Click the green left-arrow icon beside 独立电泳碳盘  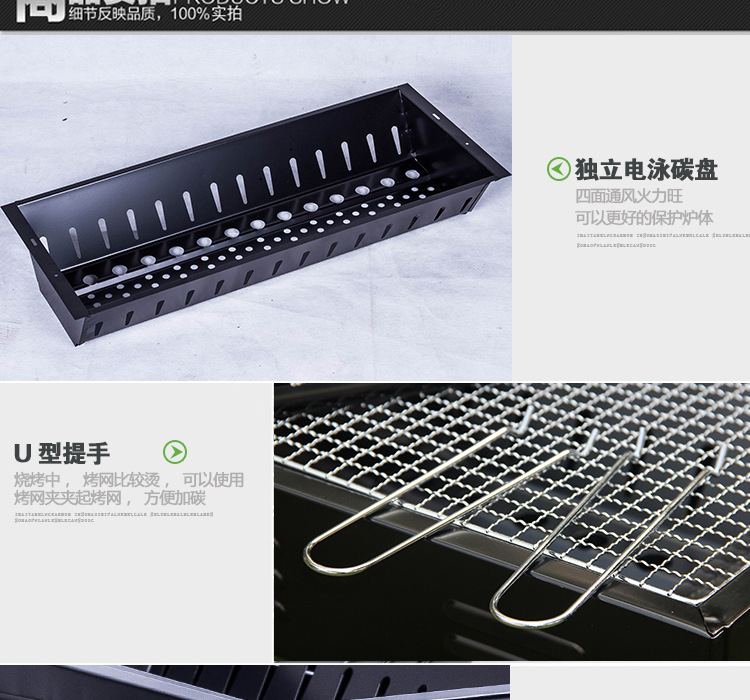point(558,169)
